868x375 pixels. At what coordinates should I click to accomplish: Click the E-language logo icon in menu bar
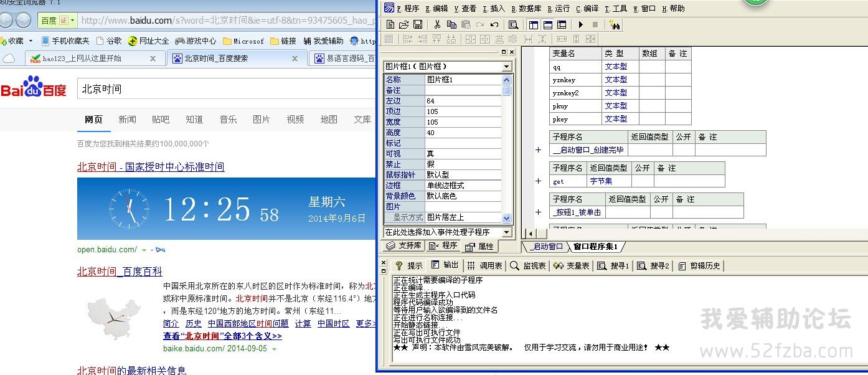point(389,8)
